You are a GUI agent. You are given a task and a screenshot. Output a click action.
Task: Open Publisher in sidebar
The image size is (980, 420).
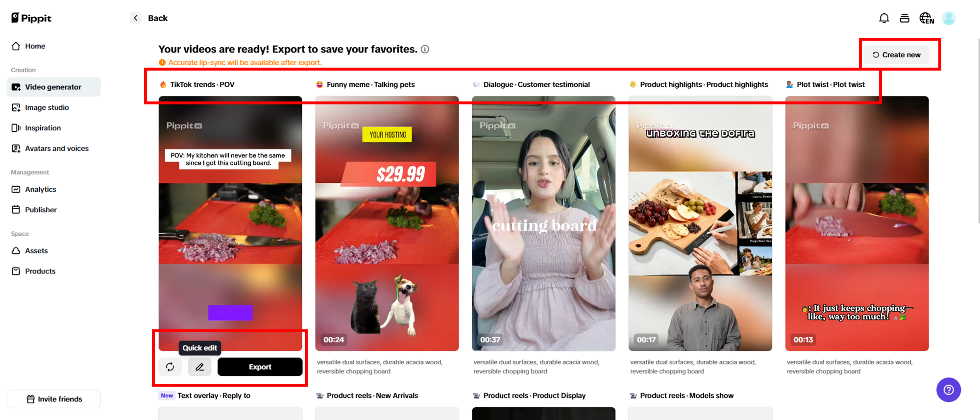[x=54, y=210]
